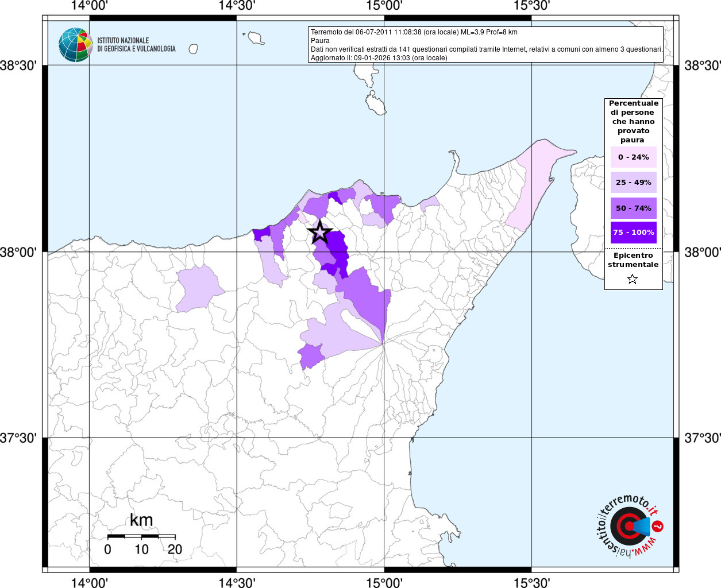Click legend title 'Percentuale di persone che hanno provato paura'
The width and height of the screenshot is (721, 588).
(x=633, y=121)
